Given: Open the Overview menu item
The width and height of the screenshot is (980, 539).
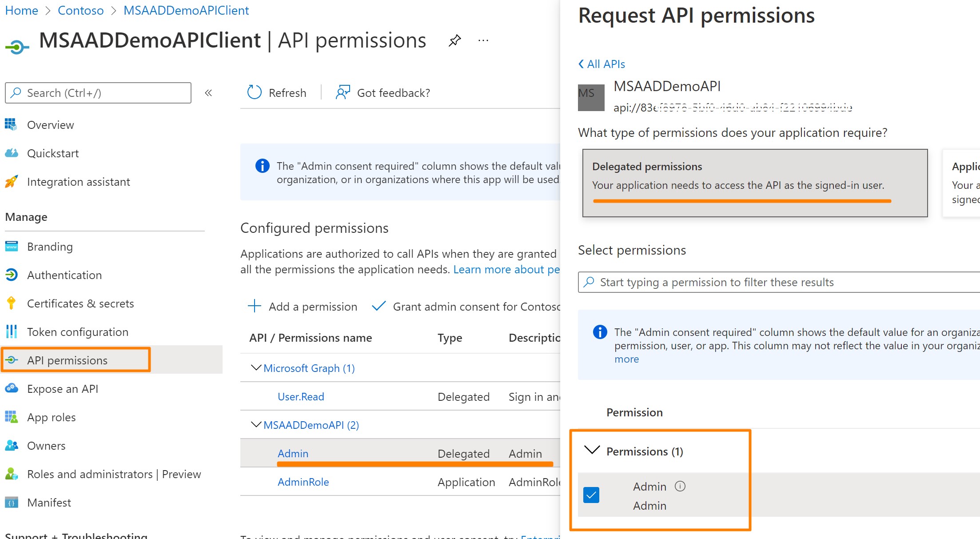Looking at the screenshot, I should [x=50, y=125].
